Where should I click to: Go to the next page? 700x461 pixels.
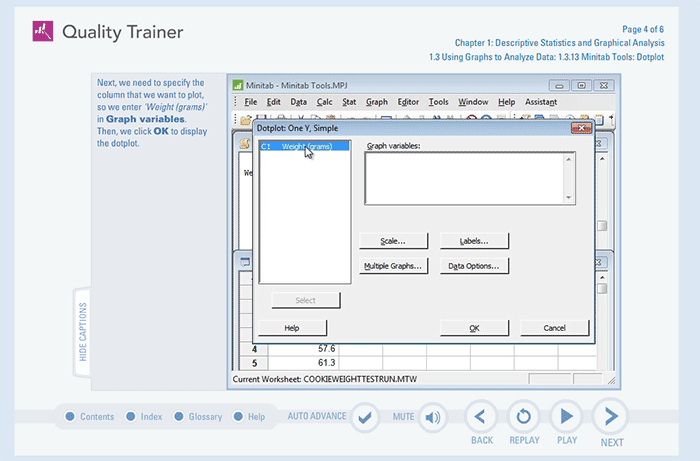coord(610,417)
